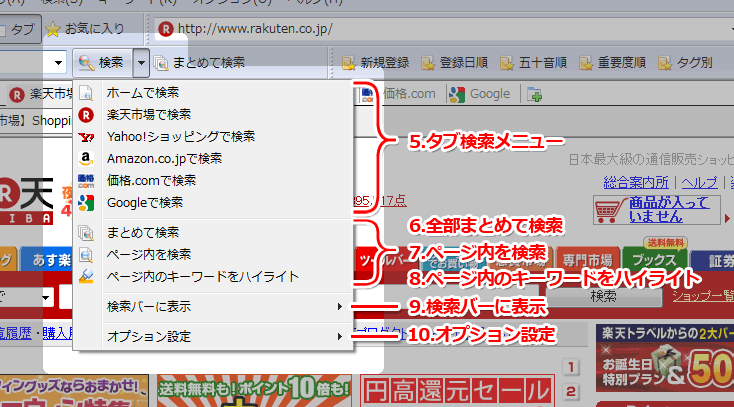
Task: Click the 楽天トラベル birthday plan banner
Action: [665, 358]
